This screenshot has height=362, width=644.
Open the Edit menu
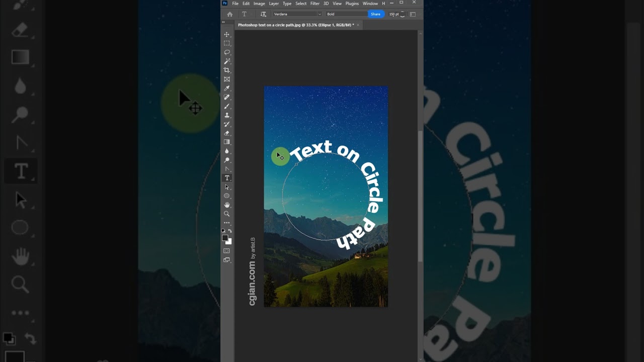246,4
